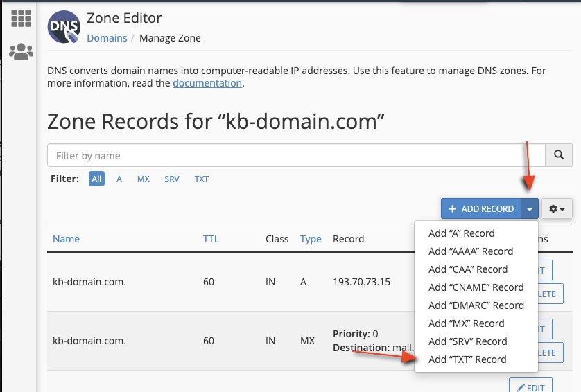Open the user manager people icon

click(x=21, y=51)
